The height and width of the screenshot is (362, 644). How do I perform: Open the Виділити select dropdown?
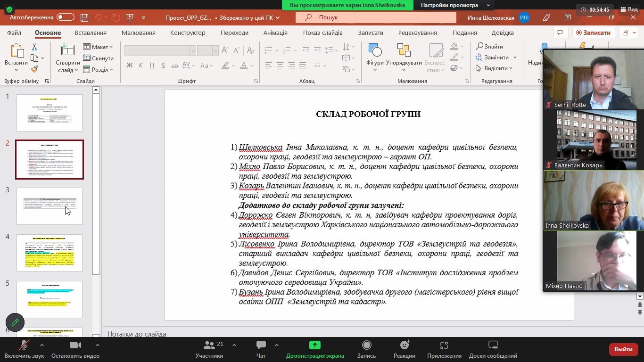click(x=495, y=68)
